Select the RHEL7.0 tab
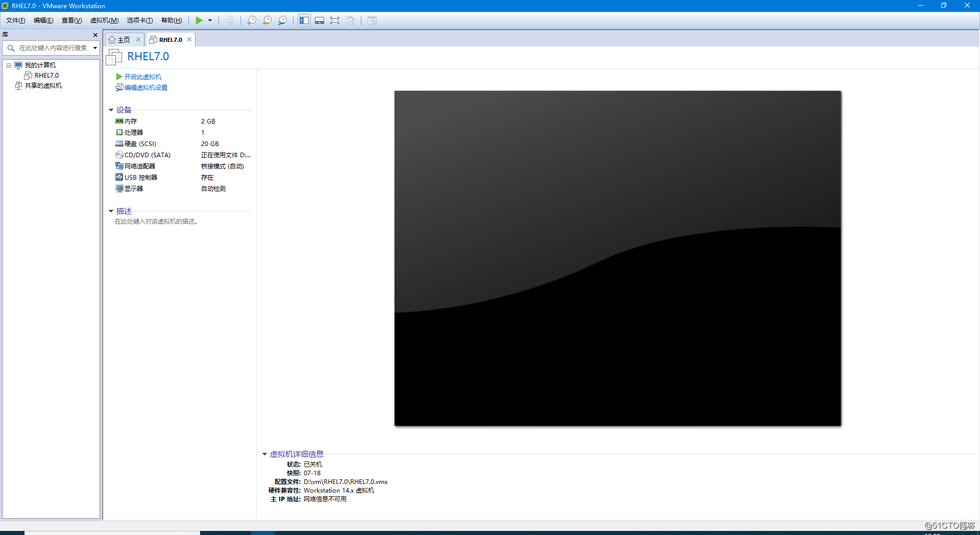Screen dimensions: 980x535 click(170, 40)
